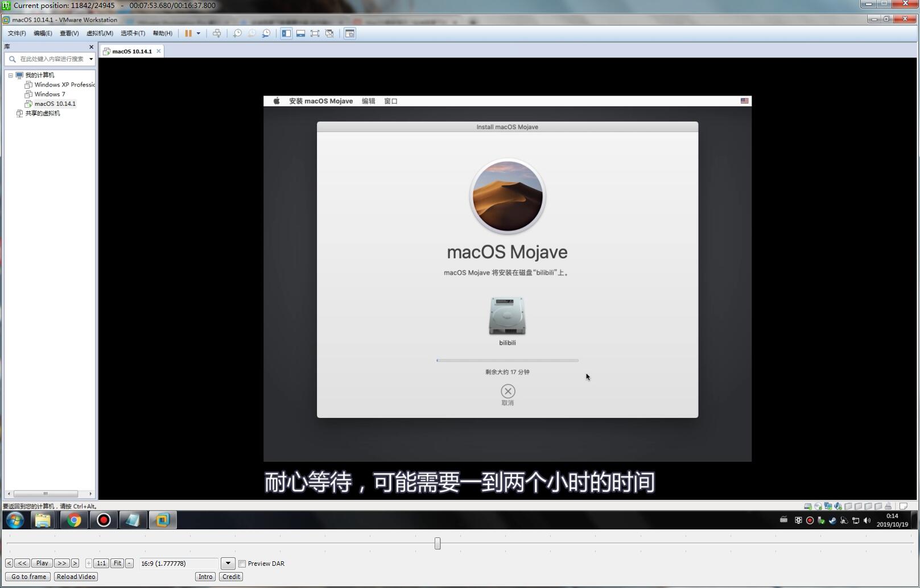Viewport: 920px width, 588px height.
Task: Click the network tray icon
Action: (855, 520)
